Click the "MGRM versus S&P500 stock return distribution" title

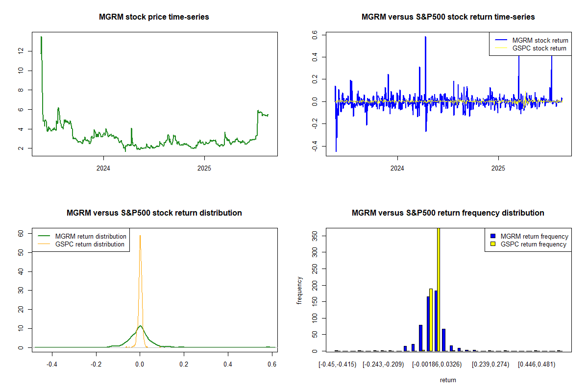tap(154, 213)
